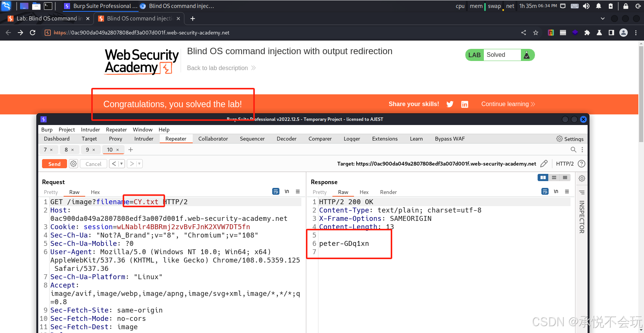Expand the Inspector panel lines icon
Viewport: 644px width, 333px height.
click(582, 192)
